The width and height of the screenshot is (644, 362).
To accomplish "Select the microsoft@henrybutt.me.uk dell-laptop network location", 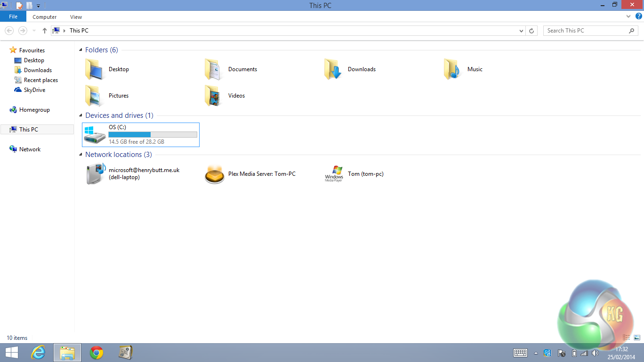I will [x=96, y=174].
